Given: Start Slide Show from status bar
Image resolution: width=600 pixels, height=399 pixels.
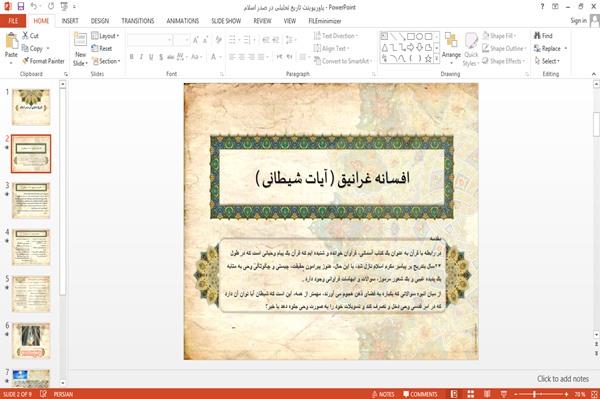Looking at the screenshot, I should click(x=504, y=394).
